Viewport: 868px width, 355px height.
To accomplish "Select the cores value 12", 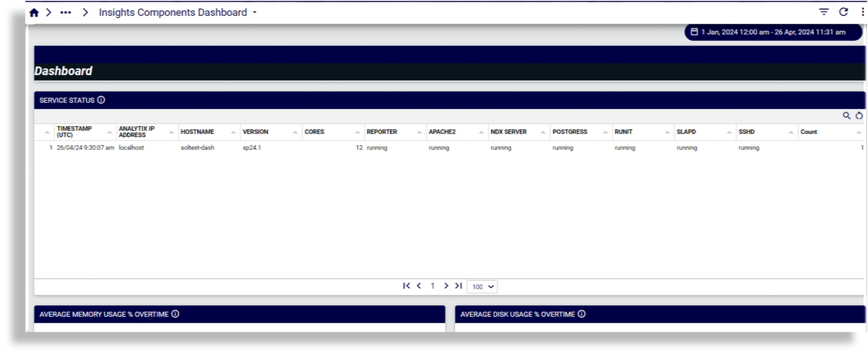I will (359, 148).
